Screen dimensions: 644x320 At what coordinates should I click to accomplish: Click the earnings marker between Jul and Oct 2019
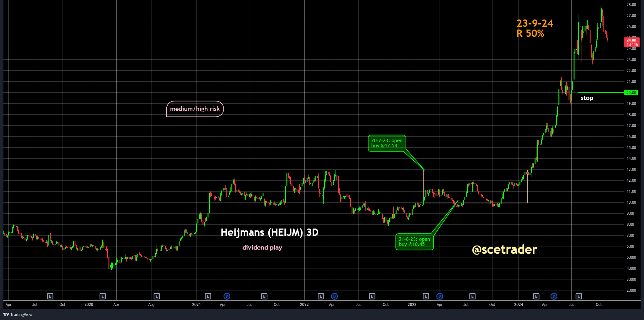tap(50, 296)
